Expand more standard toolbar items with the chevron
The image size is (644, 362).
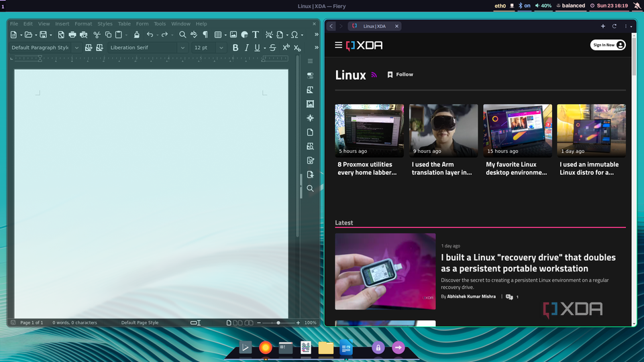pyautogui.click(x=316, y=34)
